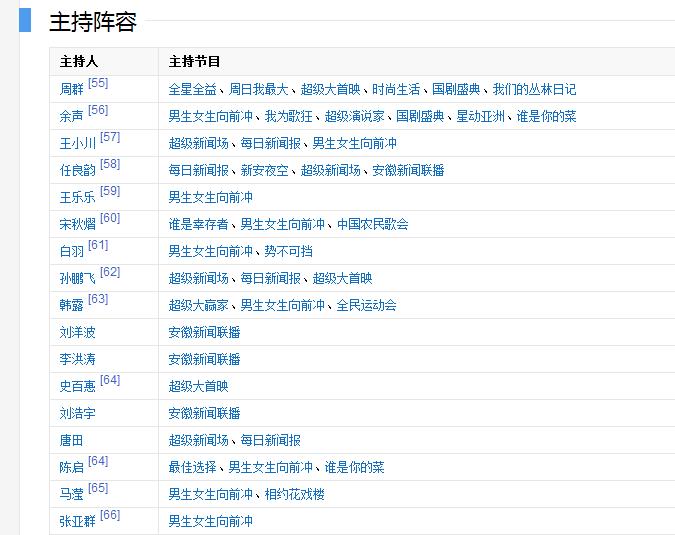Open 时尚生活 program link

pos(396,90)
